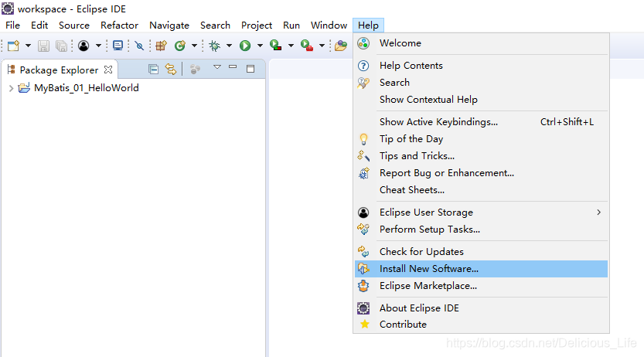The width and height of the screenshot is (644, 357).
Task: Choose Tips and Tricks...
Action: [482, 156]
